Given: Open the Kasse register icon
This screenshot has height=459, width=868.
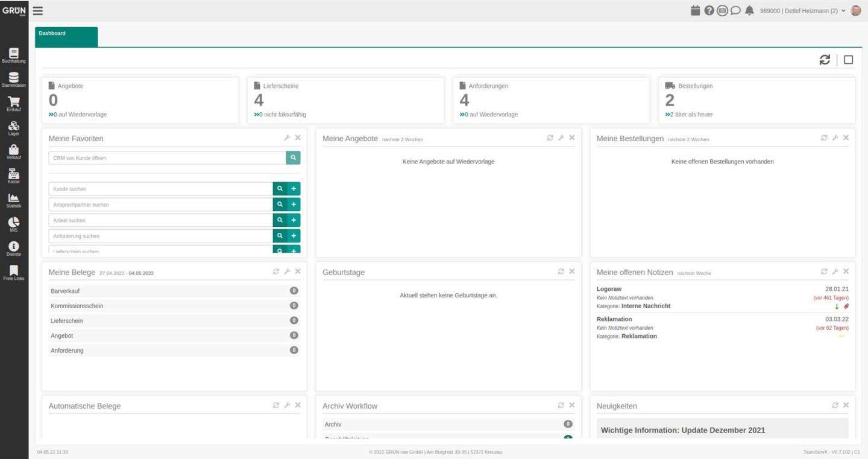Looking at the screenshot, I should click(14, 176).
